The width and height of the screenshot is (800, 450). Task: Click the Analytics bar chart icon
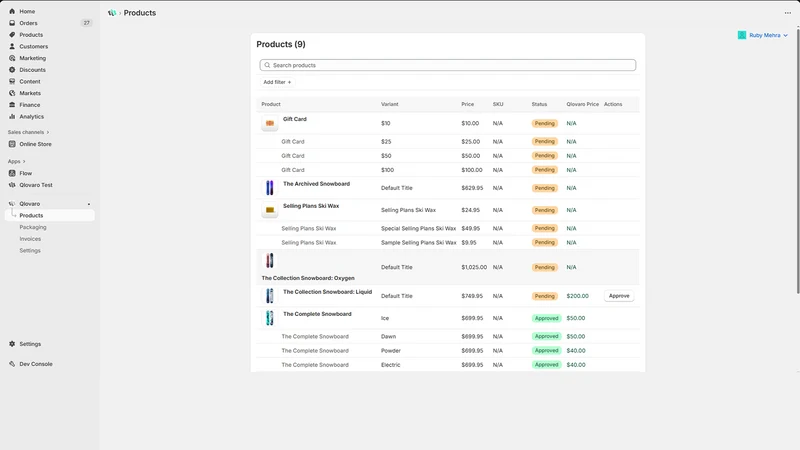(x=12, y=116)
